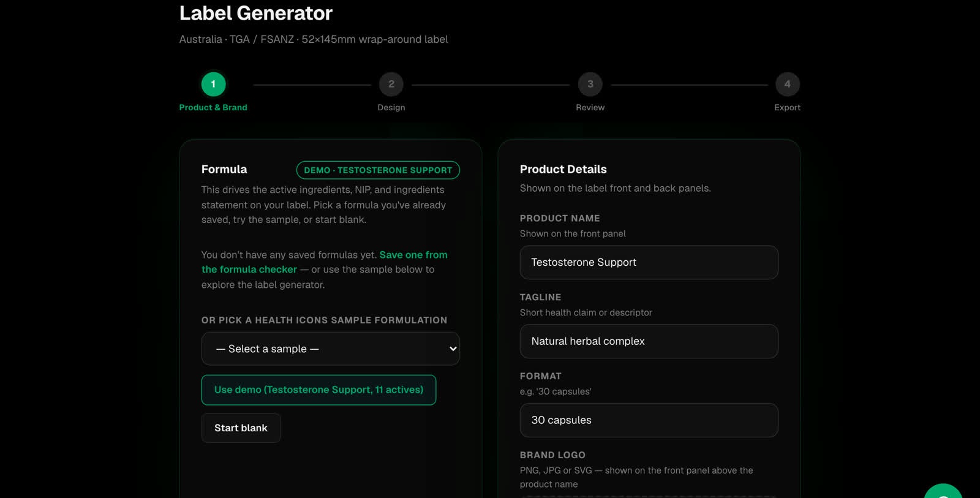Image resolution: width=980 pixels, height=498 pixels.
Task: Click the Product & Brand step label
Action: (x=213, y=107)
